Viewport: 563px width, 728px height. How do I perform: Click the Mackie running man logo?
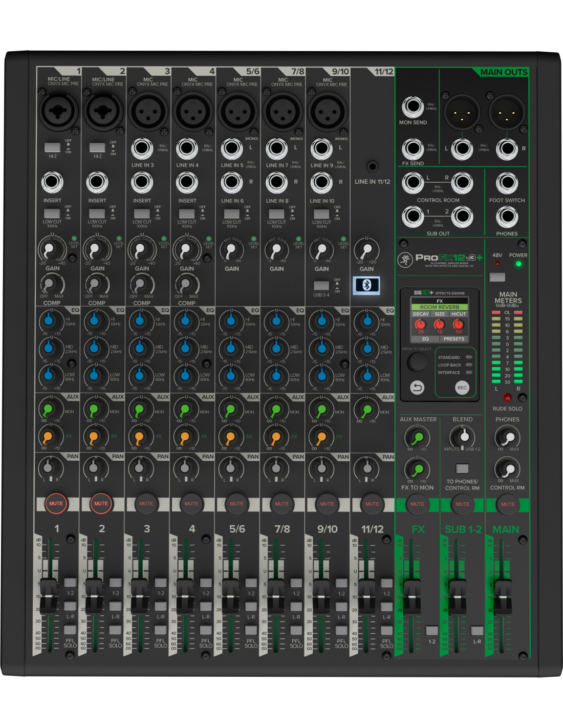click(405, 259)
